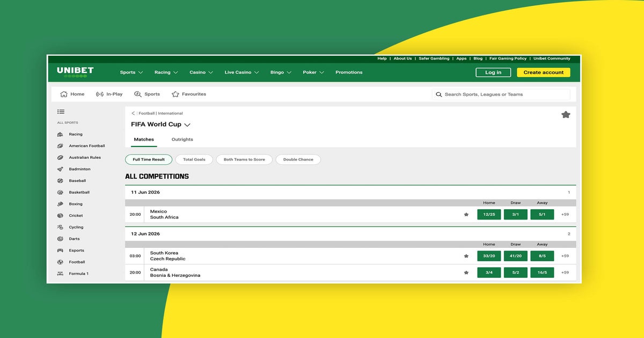Click the Unibet logo
Image resolution: width=644 pixels, height=338 pixels.
(x=75, y=72)
